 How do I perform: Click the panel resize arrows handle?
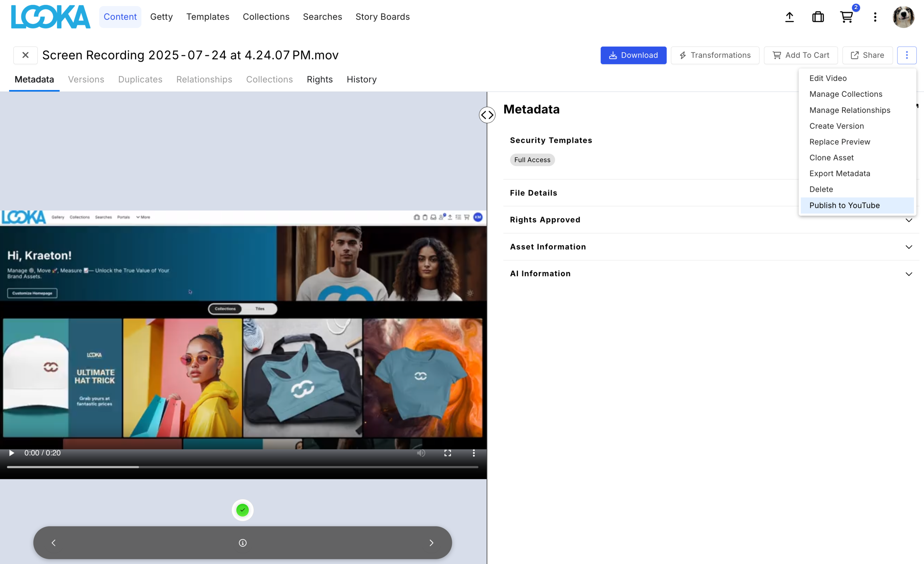pos(487,115)
